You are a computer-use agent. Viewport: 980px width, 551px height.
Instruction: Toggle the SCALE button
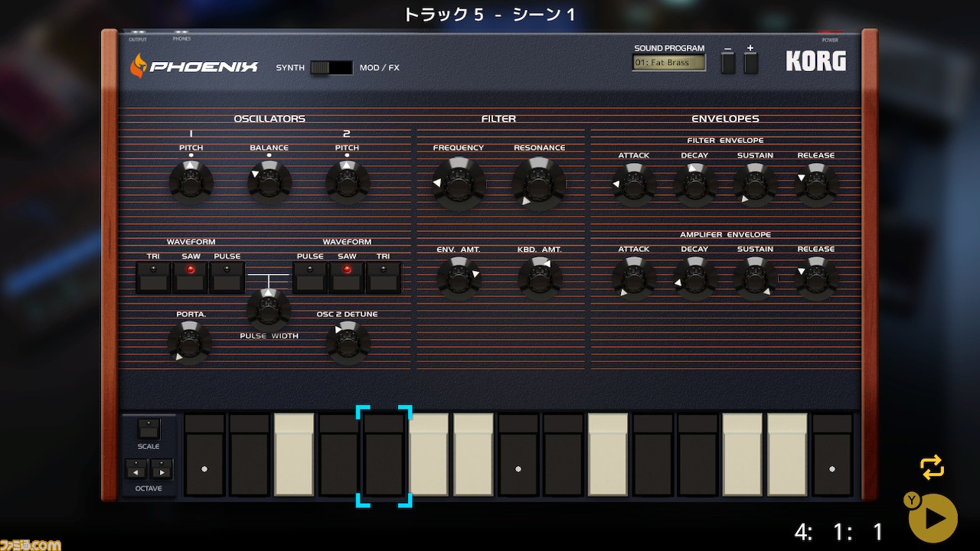(149, 429)
